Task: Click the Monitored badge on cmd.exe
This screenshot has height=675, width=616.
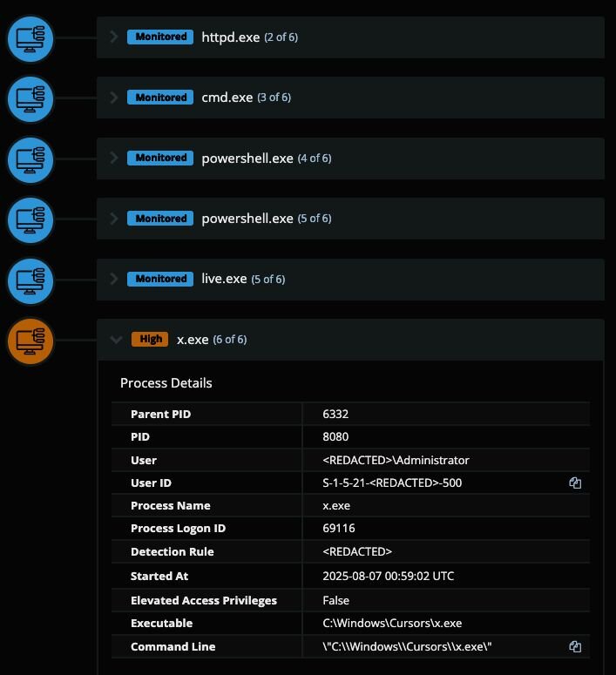Action: coord(160,98)
